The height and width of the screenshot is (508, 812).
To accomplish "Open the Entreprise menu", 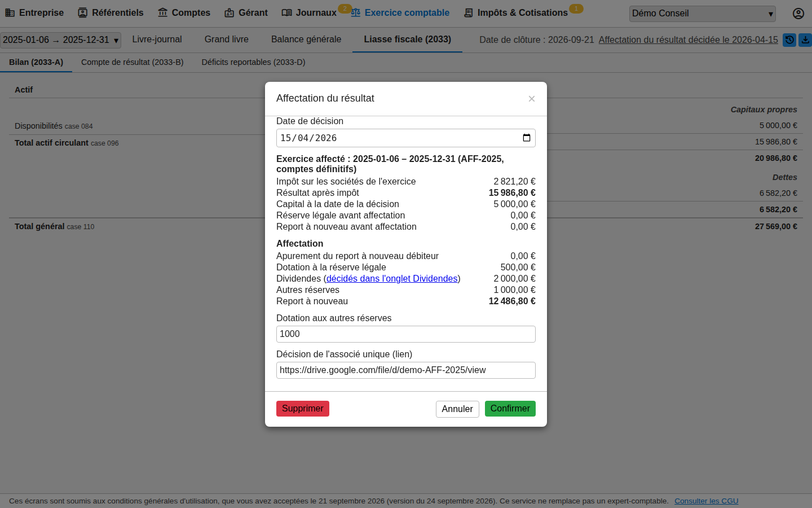I will pyautogui.click(x=34, y=12).
